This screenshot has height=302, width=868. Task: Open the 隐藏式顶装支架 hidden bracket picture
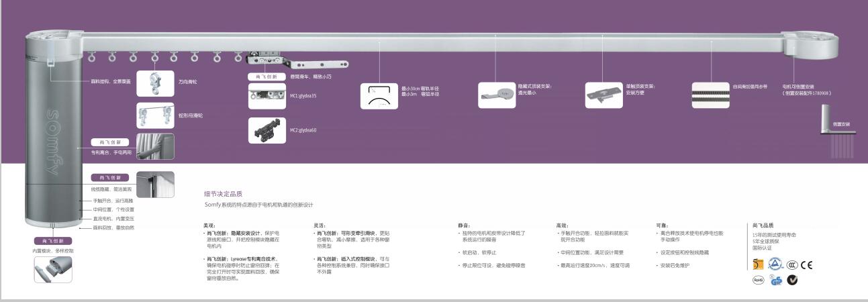pos(497,95)
